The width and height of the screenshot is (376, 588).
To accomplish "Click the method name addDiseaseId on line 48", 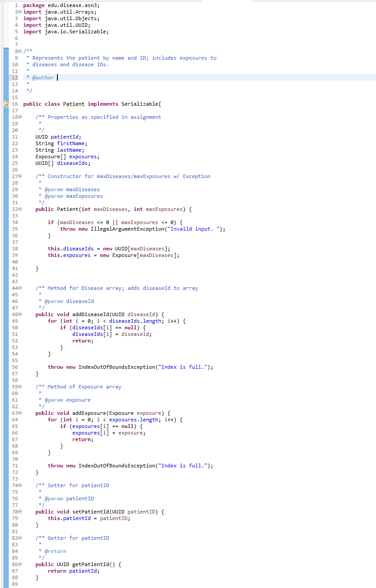I will click(x=91, y=314).
